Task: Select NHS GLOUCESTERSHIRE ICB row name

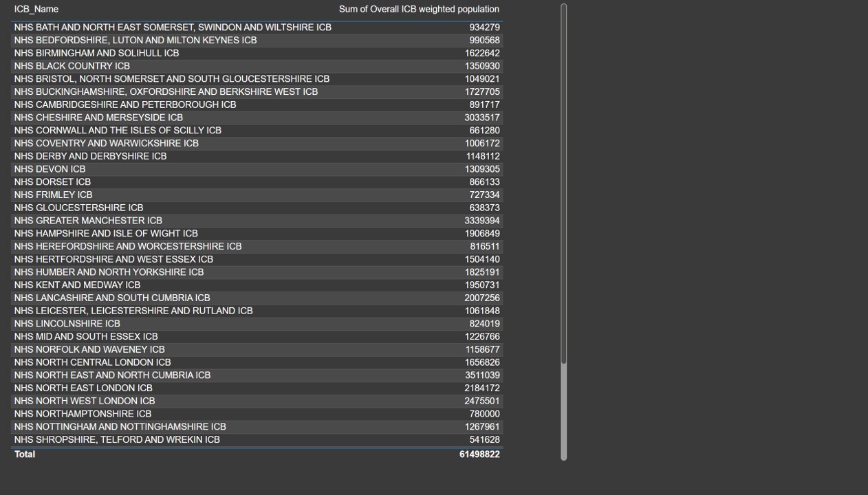Action: tap(78, 208)
